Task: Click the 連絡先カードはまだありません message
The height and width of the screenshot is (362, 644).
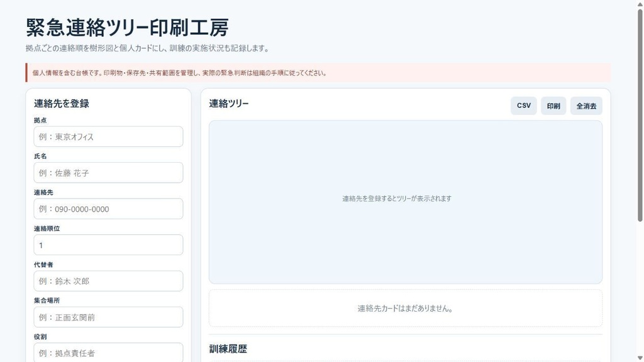Action: coord(406,309)
